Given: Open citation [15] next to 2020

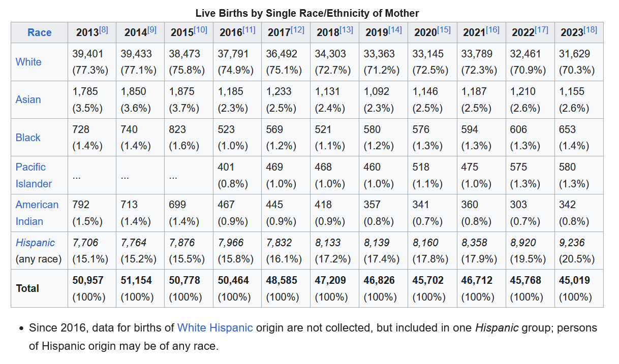Looking at the screenshot, I should pyautogui.click(x=444, y=30).
